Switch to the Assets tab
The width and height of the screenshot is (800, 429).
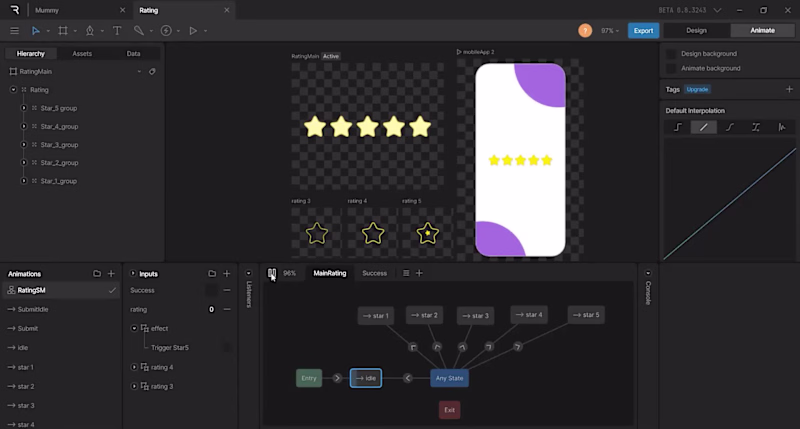pos(82,54)
